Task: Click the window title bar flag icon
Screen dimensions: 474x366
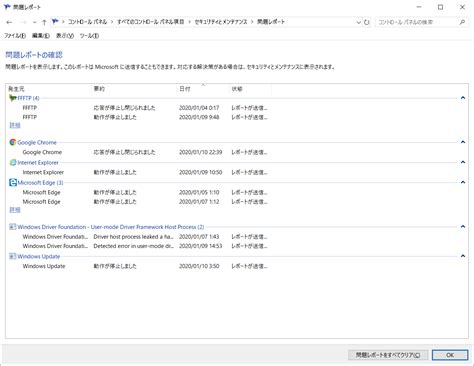Action: [x=7, y=7]
